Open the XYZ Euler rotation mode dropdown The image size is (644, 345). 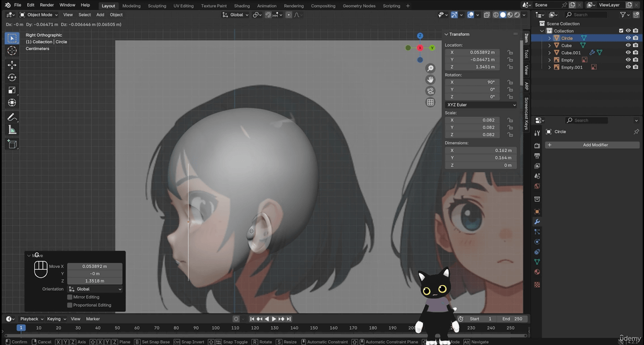[481, 104]
